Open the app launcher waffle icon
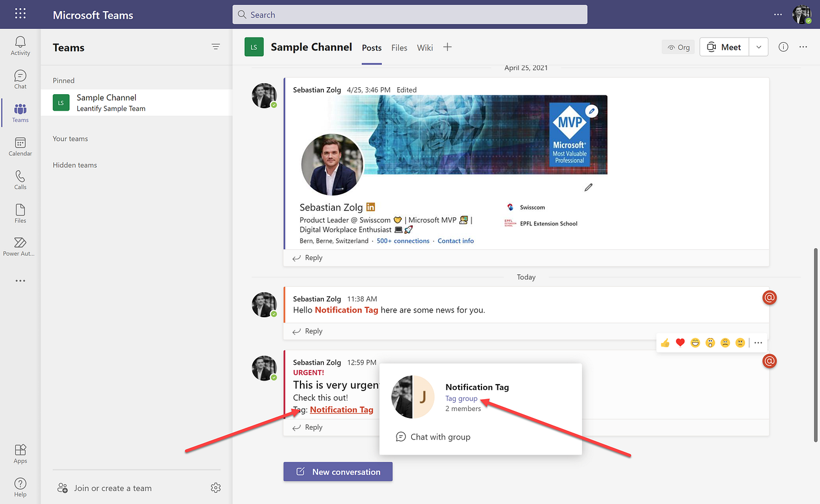This screenshot has width=820, height=504. point(20,14)
